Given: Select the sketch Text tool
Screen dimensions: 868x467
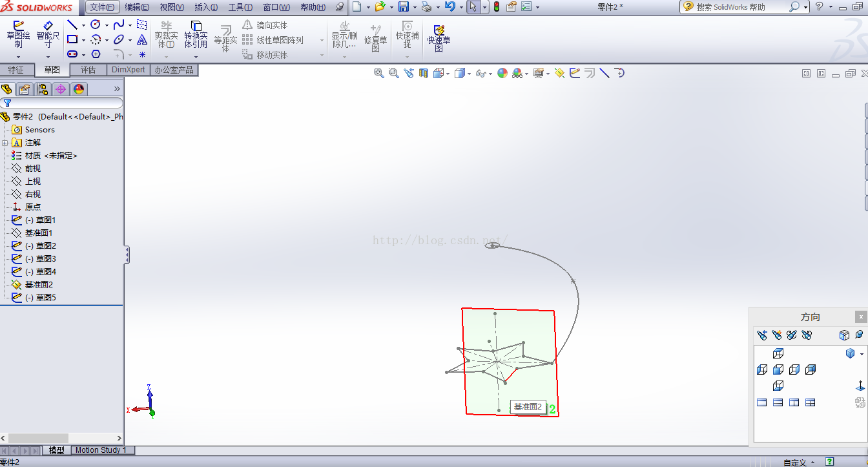Looking at the screenshot, I should pos(142,39).
